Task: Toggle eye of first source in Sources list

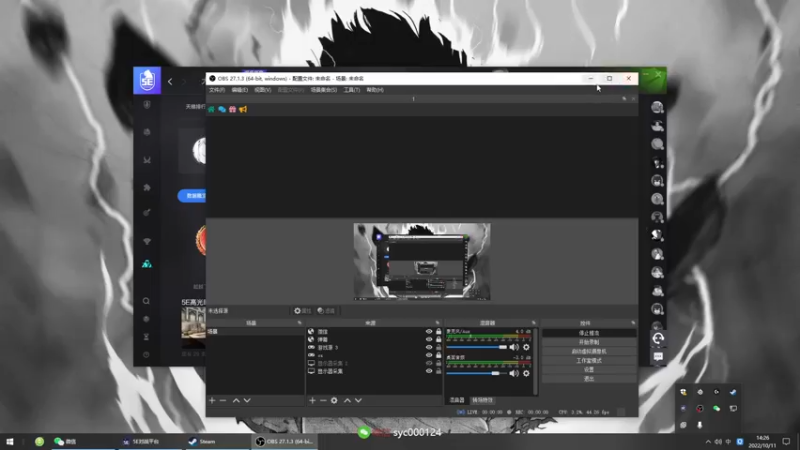Action: click(x=429, y=332)
